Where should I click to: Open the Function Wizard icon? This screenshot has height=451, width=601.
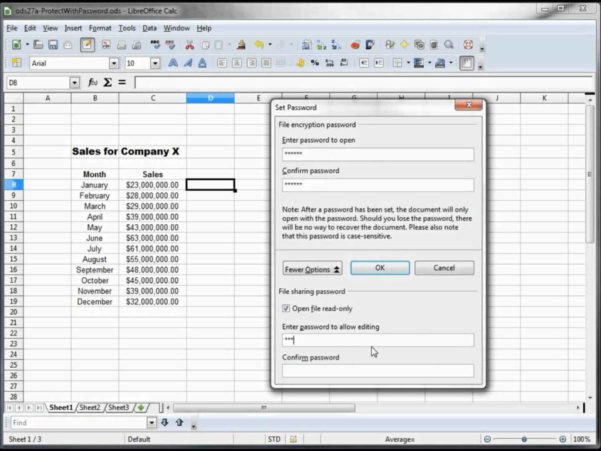click(92, 83)
